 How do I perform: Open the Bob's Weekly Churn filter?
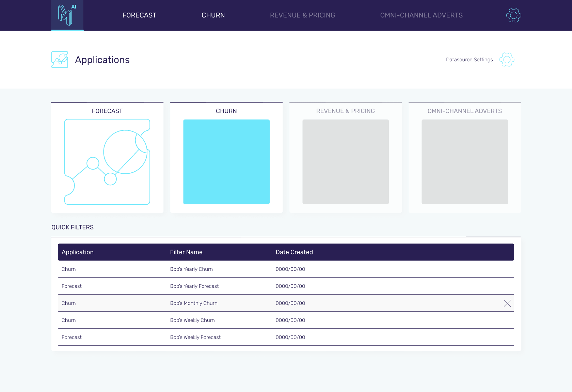click(x=192, y=320)
